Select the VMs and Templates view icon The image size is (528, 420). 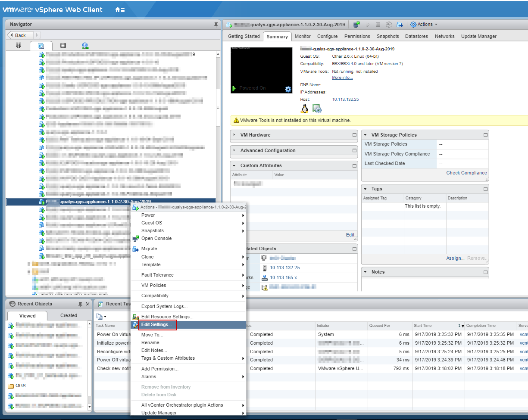click(41, 45)
